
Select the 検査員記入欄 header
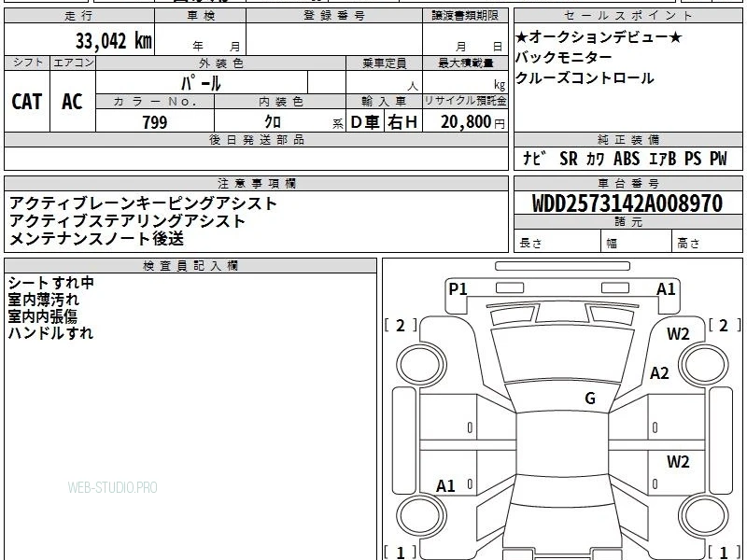pos(190,266)
